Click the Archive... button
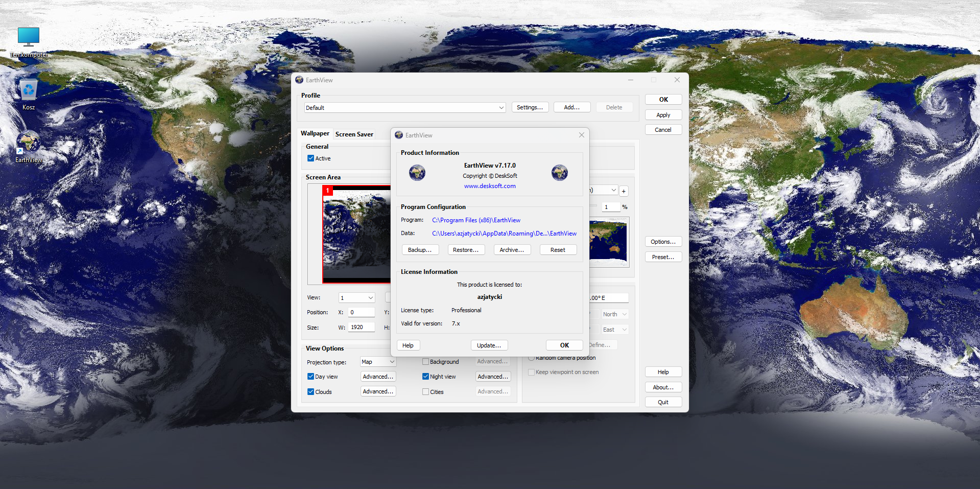 512,250
